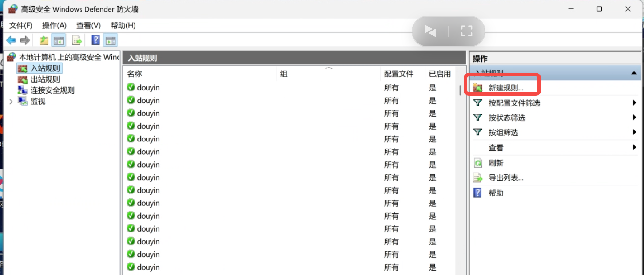Sort by the 组 column header
The image size is (644, 275).
[329, 74]
